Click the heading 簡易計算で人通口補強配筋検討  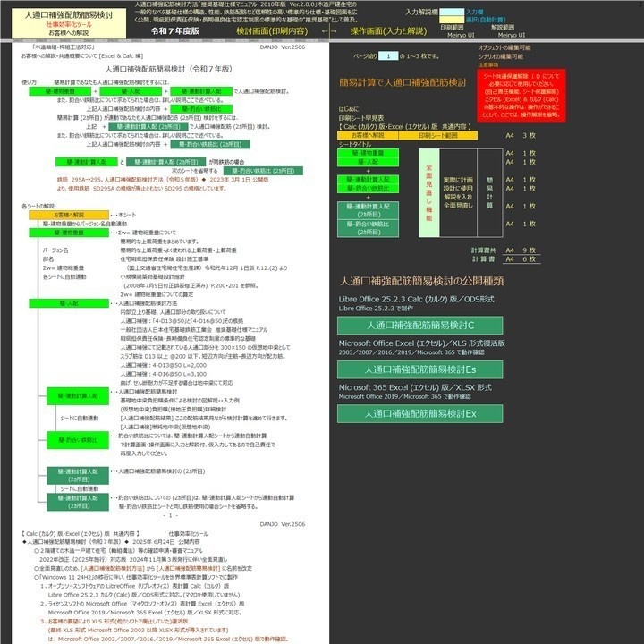pyautogui.click(x=402, y=82)
